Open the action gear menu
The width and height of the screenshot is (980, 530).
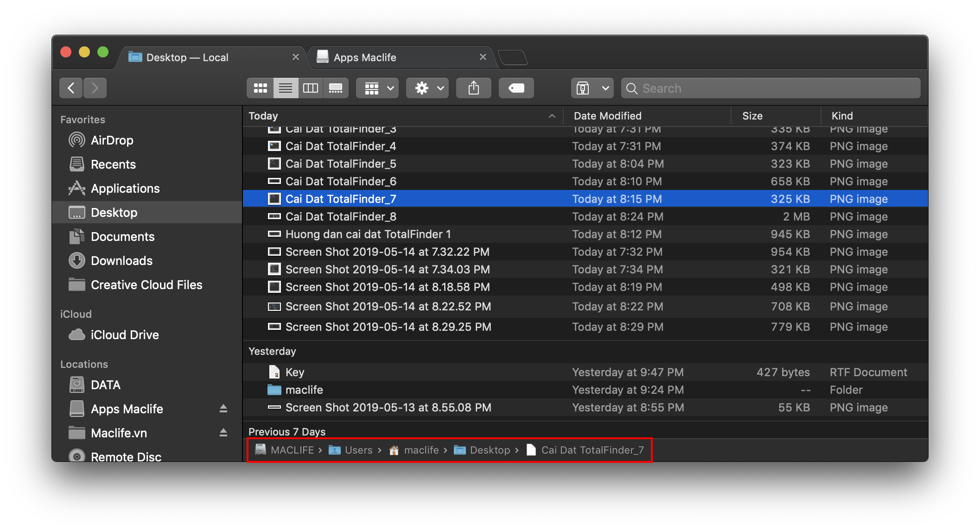pos(427,88)
